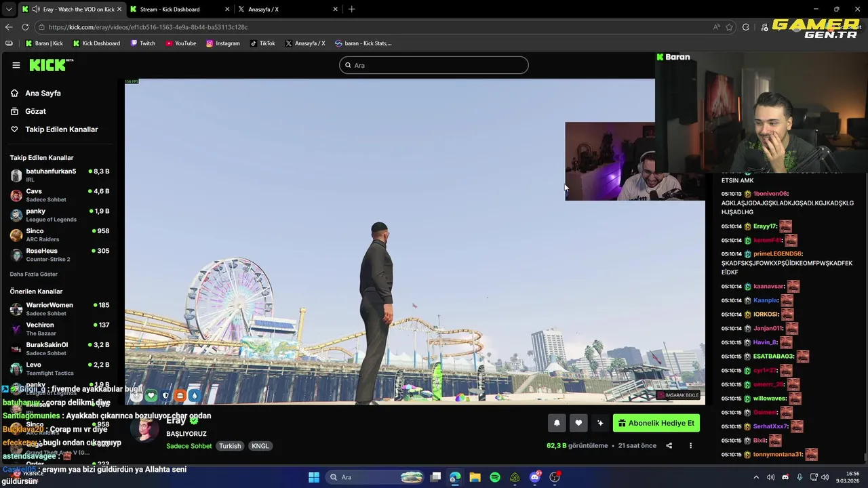Open WarriorWomen recommended channel
This screenshot has width=868, height=488.
(x=60, y=309)
